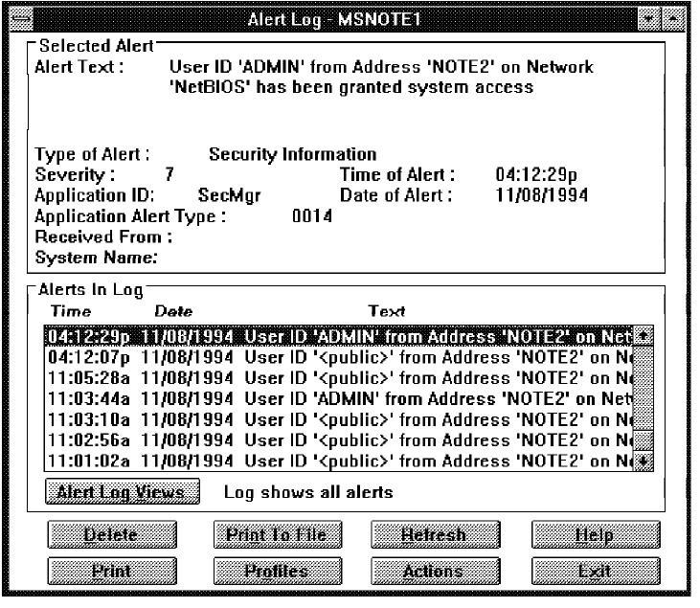
Task: Click the severity value 7
Action: coord(169,174)
